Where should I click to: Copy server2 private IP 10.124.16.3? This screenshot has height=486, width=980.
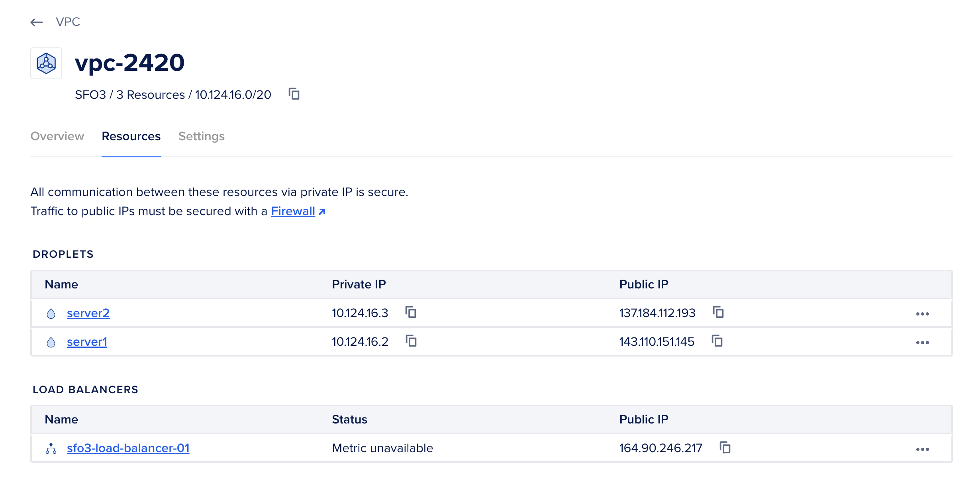click(411, 312)
